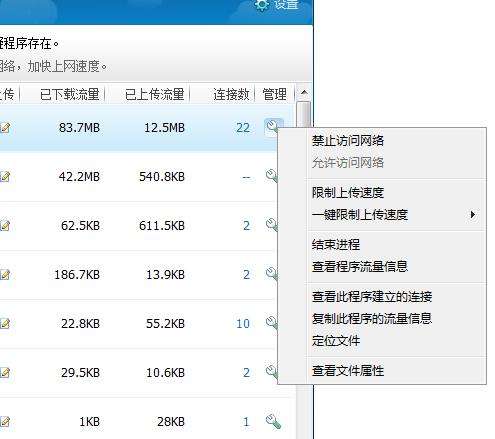The image size is (495, 439).
Task: Click the scrollbar up arrow
Action: pyautogui.click(x=304, y=92)
